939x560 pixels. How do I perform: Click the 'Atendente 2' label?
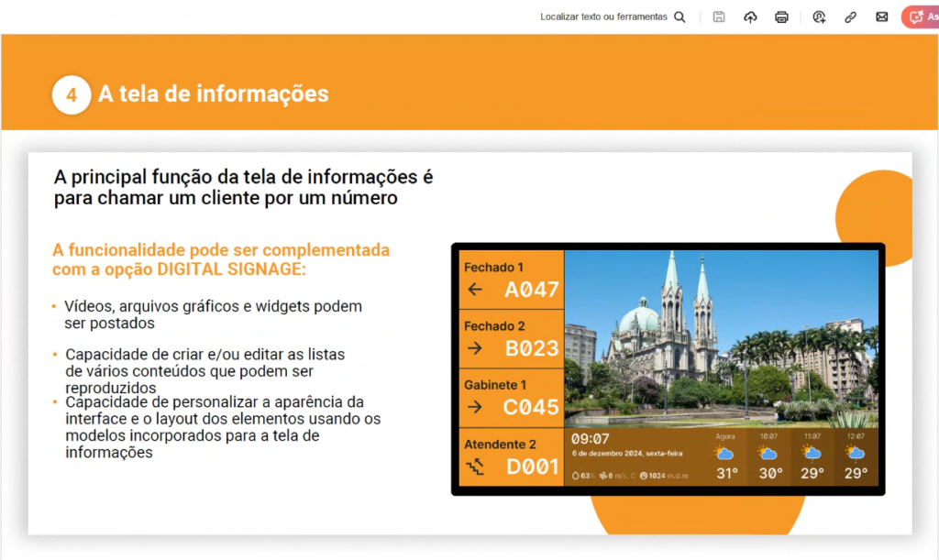click(500, 445)
